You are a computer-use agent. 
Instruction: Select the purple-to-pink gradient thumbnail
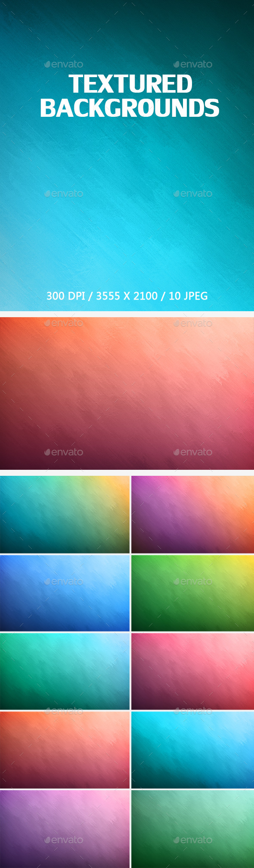(x=65, y=829)
